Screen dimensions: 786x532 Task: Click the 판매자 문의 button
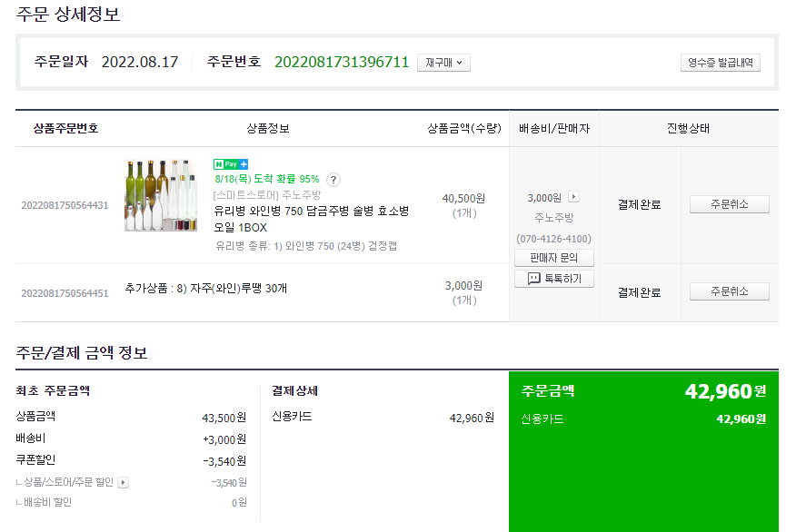click(554, 258)
